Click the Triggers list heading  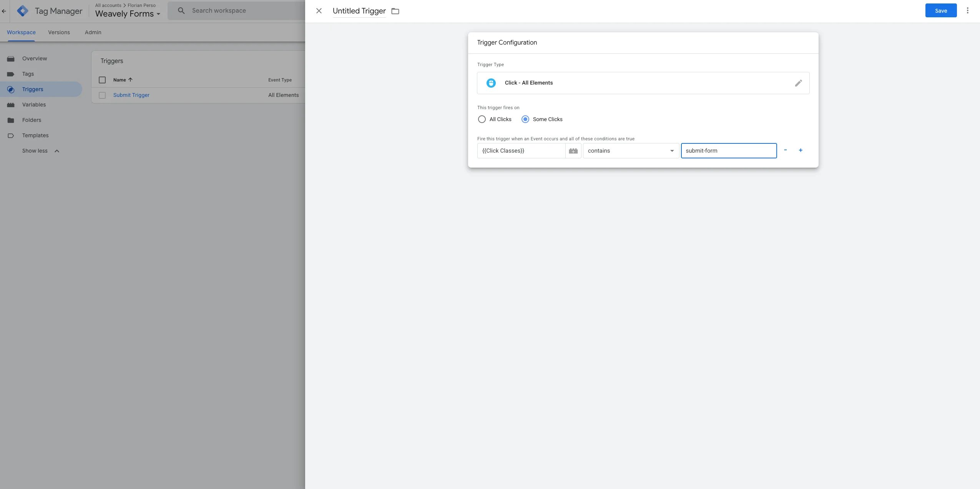(112, 61)
